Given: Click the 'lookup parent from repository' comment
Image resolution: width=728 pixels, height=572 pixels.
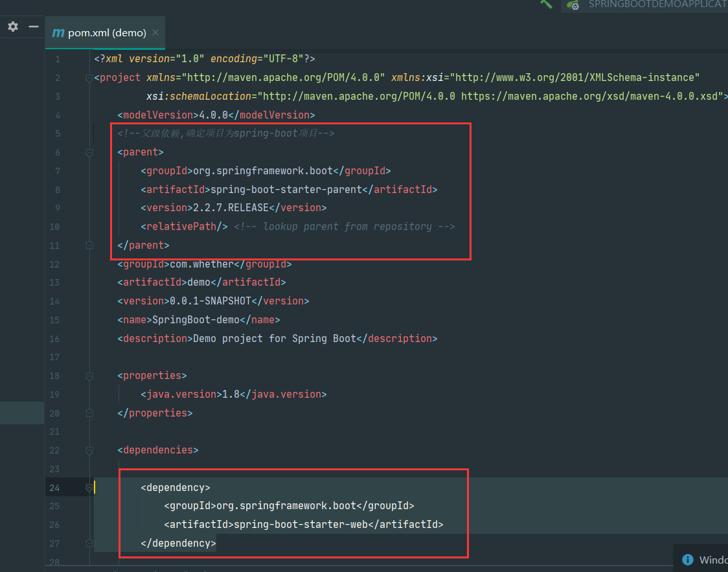Looking at the screenshot, I should pyautogui.click(x=345, y=227).
